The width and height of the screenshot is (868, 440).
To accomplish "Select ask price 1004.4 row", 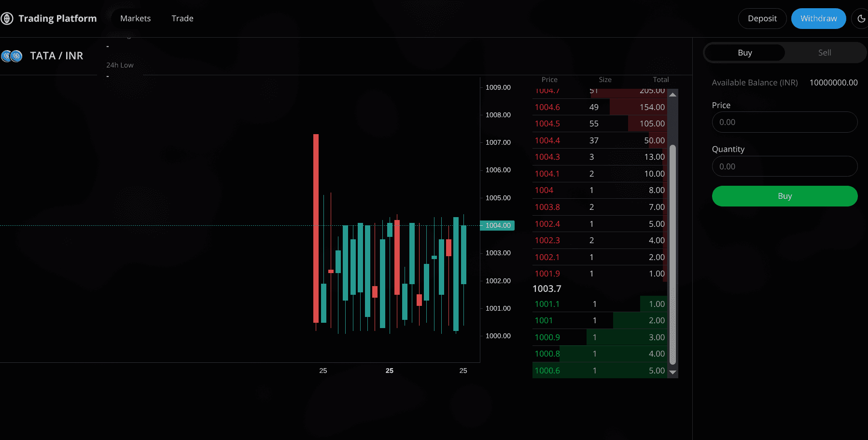I will coord(600,140).
